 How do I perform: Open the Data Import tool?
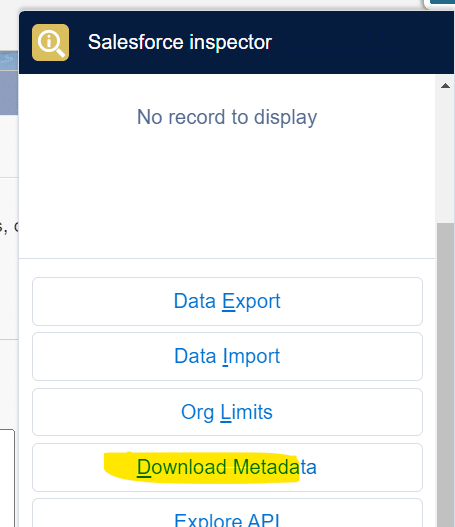click(x=227, y=357)
